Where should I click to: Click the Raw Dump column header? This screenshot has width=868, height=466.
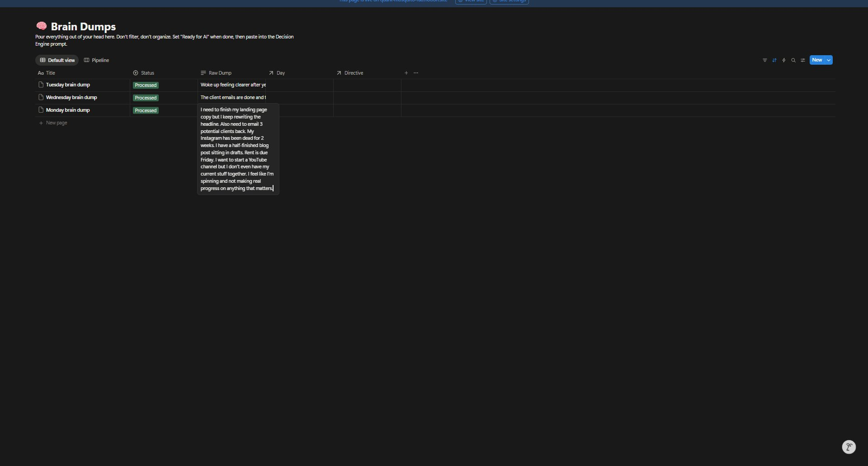220,73
